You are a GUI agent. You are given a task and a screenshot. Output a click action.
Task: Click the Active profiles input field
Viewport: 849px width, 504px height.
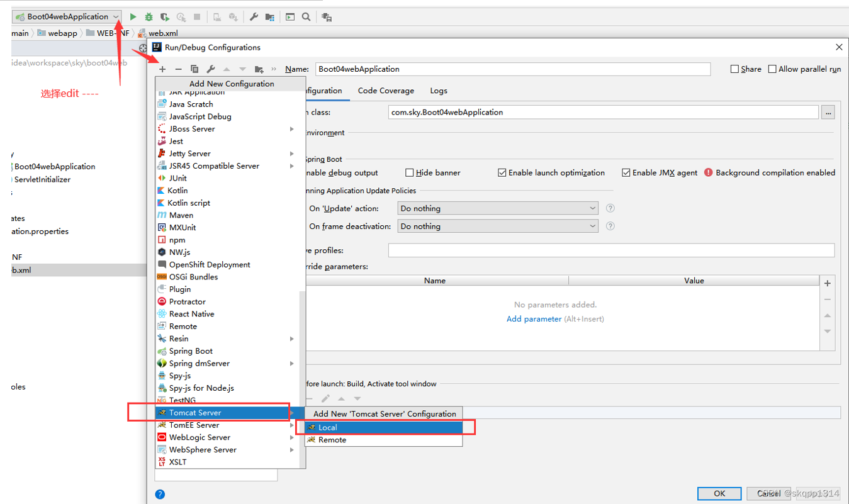tap(611, 250)
